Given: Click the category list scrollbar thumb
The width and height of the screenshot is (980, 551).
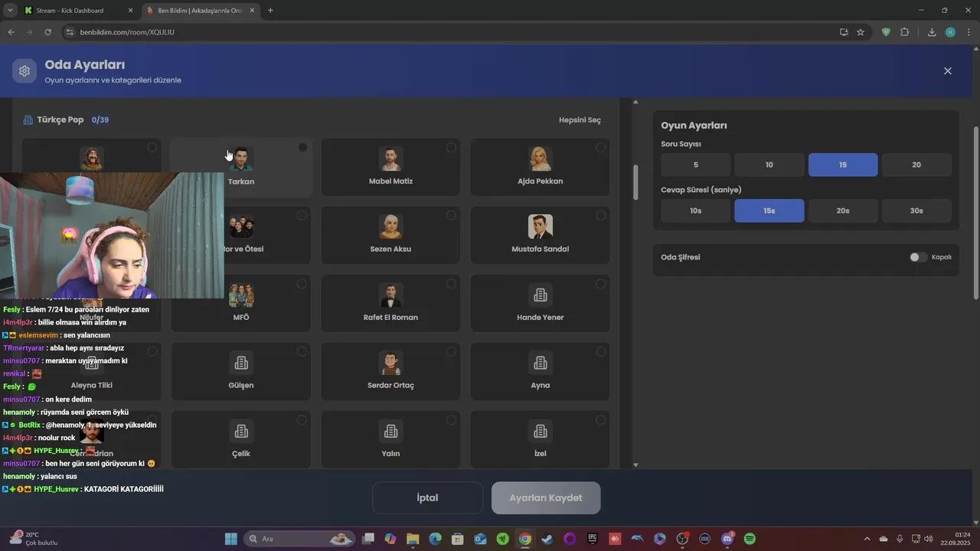Looking at the screenshot, I should 635,182.
